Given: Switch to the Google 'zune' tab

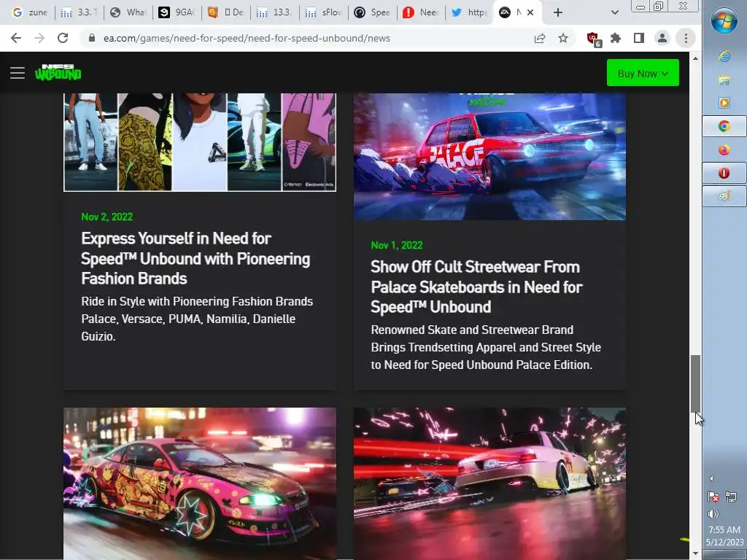Looking at the screenshot, I should pos(29,12).
